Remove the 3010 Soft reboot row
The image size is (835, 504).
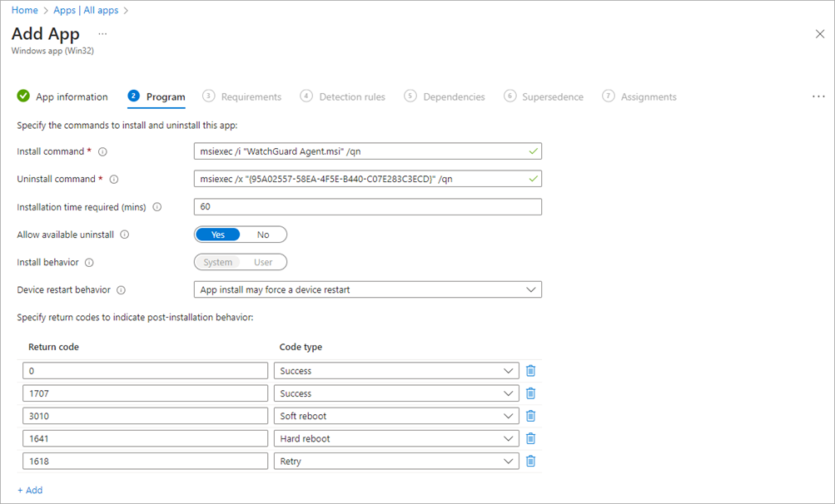point(530,416)
